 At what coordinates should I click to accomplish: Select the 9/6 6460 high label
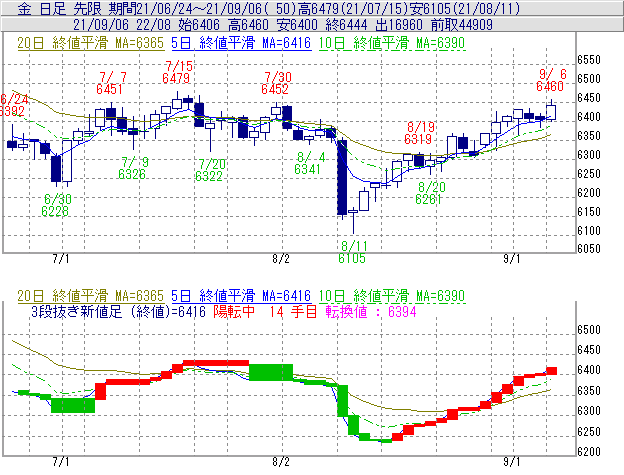pos(550,80)
